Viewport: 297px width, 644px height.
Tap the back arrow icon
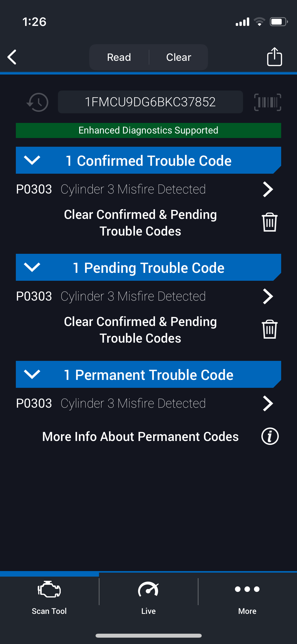click(12, 57)
